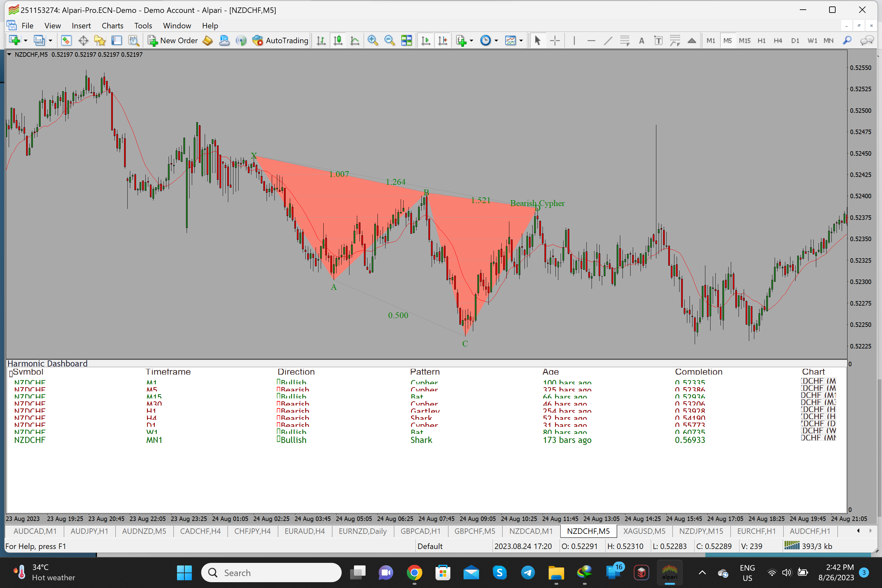Launch MetaEditor from the toolbar

[x=207, y=41]
